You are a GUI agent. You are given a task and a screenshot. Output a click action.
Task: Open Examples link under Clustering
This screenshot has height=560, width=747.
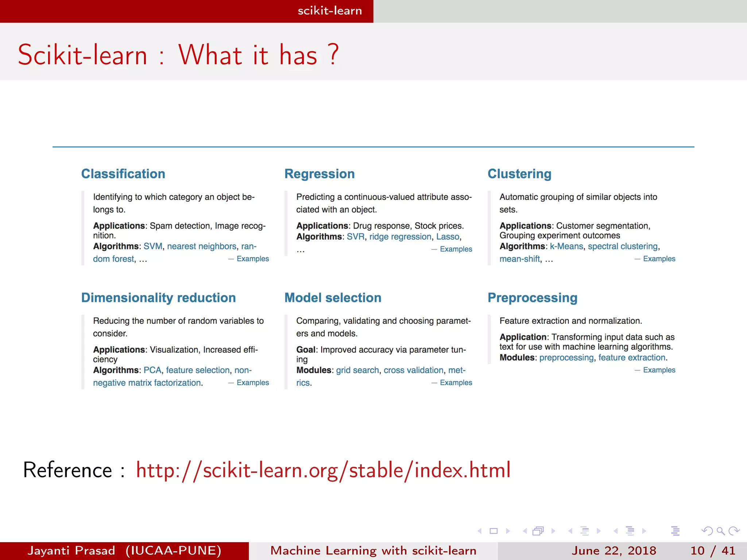coord(659,259)
